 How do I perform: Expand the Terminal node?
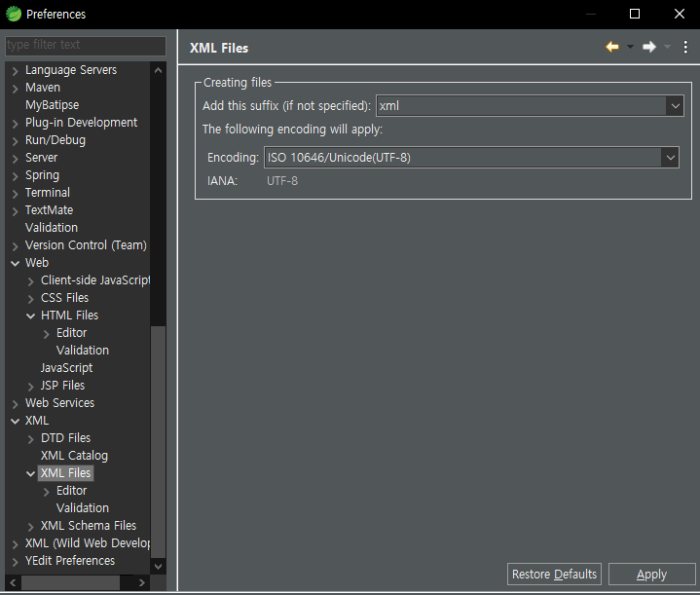click(16, 194)
